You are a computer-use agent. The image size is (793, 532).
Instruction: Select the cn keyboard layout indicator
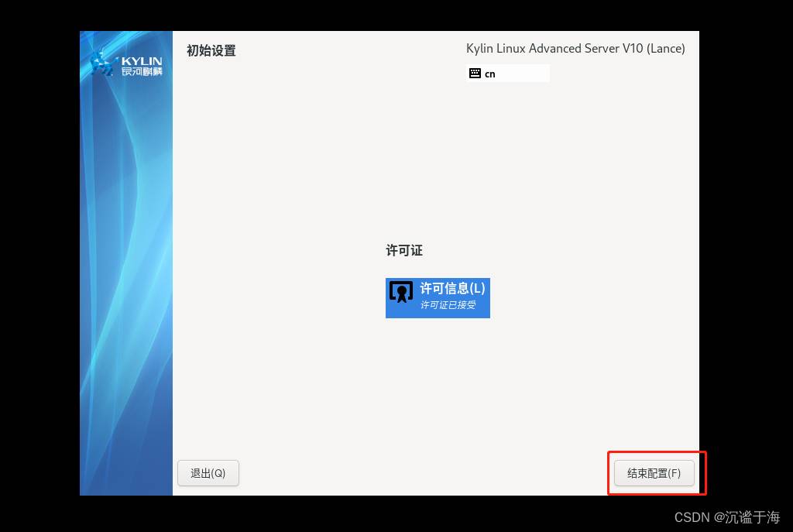point(490,74)
